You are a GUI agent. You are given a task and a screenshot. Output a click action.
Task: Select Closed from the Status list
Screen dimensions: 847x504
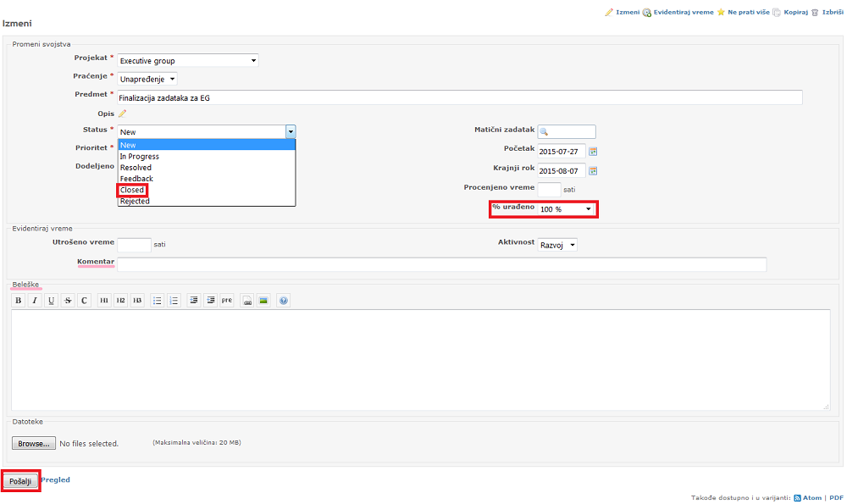click(132, 190)
